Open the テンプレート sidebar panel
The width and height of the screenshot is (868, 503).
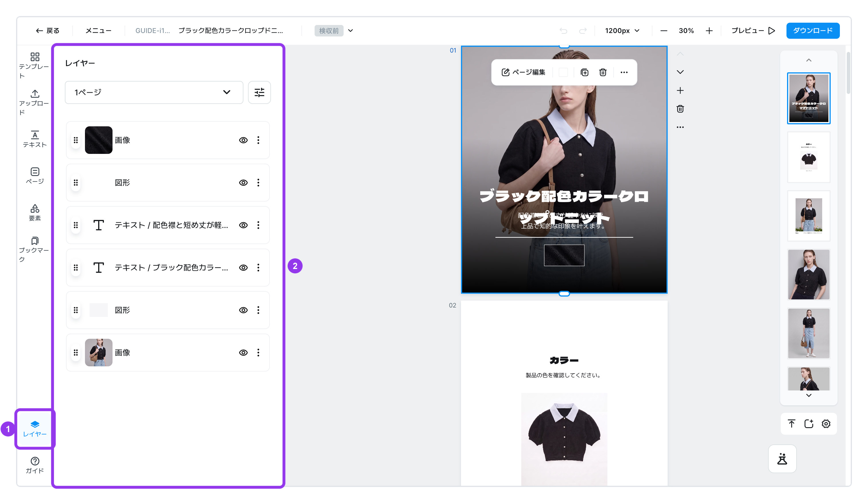[34, 65]
